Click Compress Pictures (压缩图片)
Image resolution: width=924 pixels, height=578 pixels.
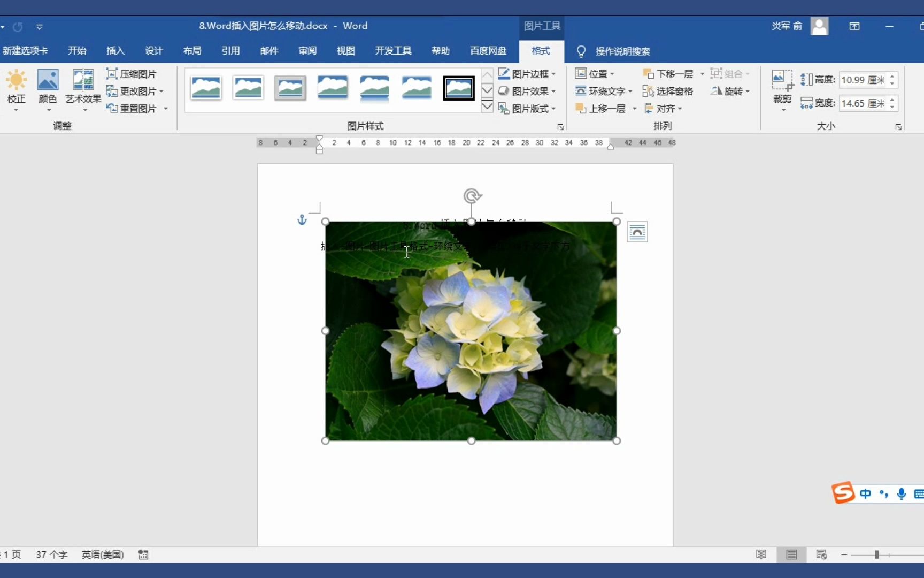tap(132, 74)
